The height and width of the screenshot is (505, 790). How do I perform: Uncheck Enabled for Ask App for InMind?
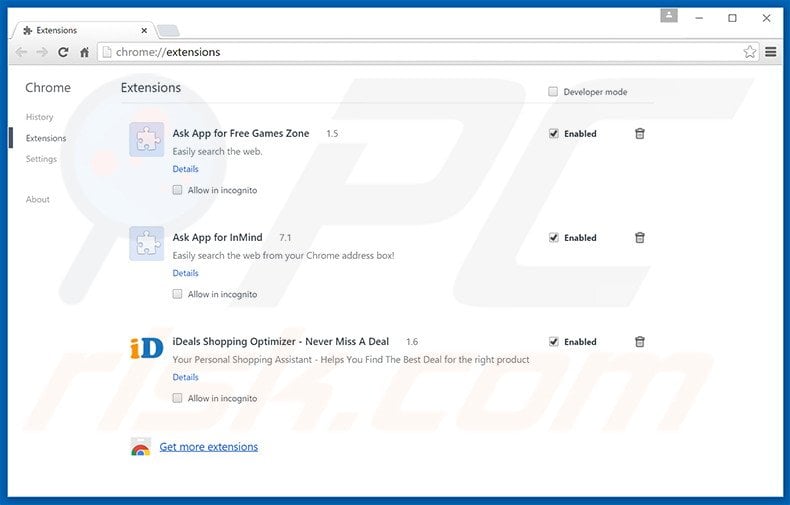pyautogui.click(x=553, y=237)
